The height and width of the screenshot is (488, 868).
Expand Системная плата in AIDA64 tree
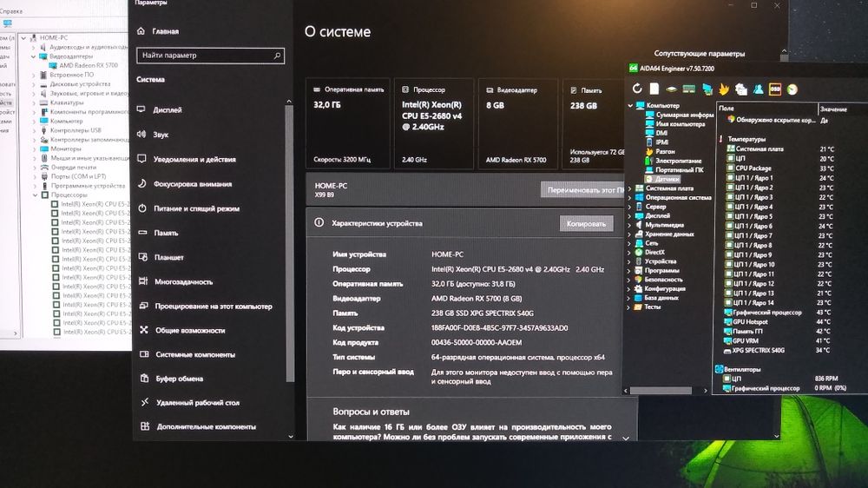[629, 188]
